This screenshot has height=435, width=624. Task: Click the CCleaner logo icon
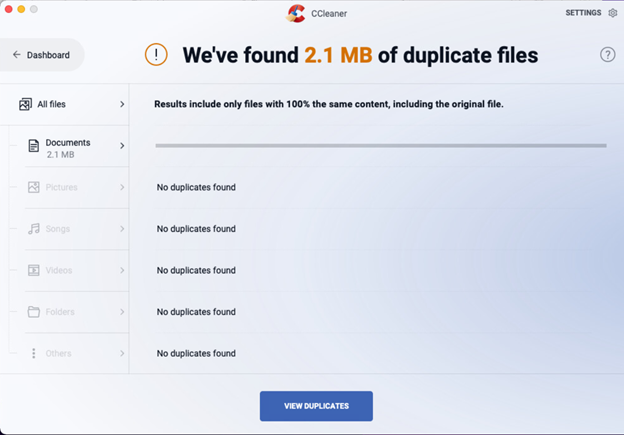[296, 13]
